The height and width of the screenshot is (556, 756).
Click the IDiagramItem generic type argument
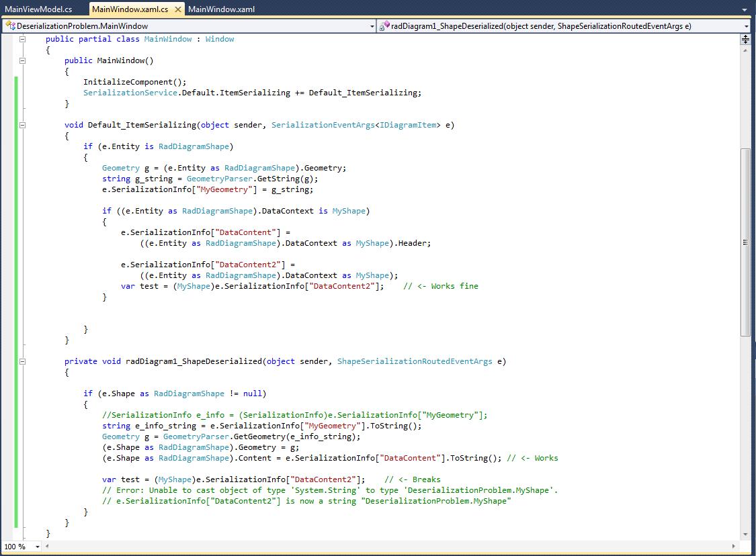[x=408, y=125]
